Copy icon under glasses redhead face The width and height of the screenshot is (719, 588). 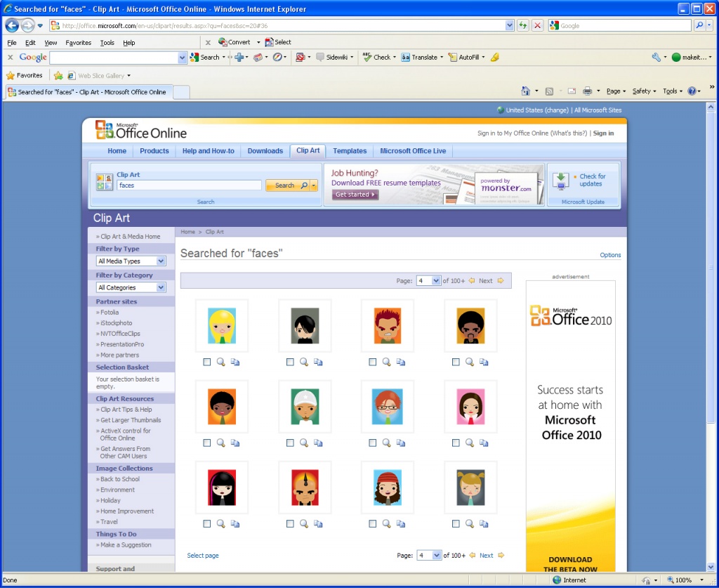401,443
